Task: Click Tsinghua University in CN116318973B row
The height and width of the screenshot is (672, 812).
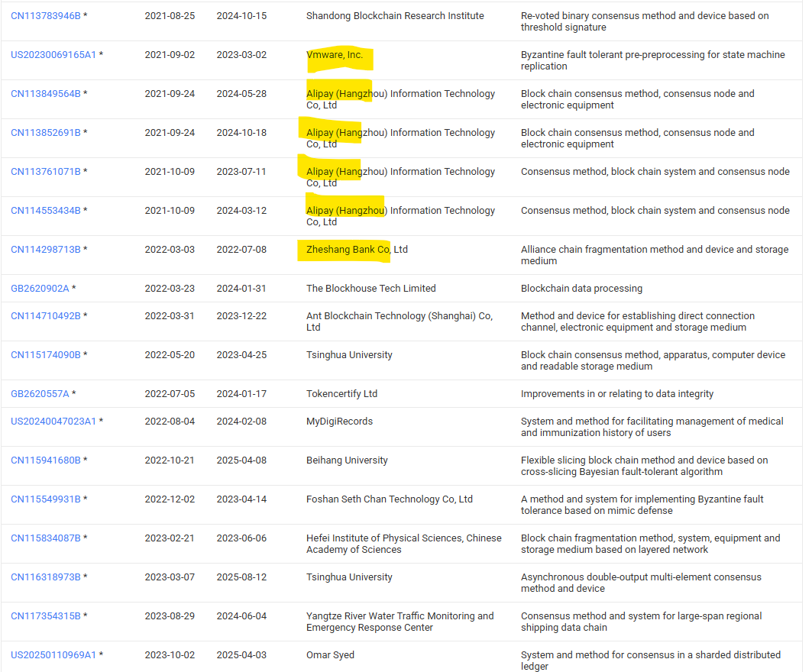Action: [349, 577]
